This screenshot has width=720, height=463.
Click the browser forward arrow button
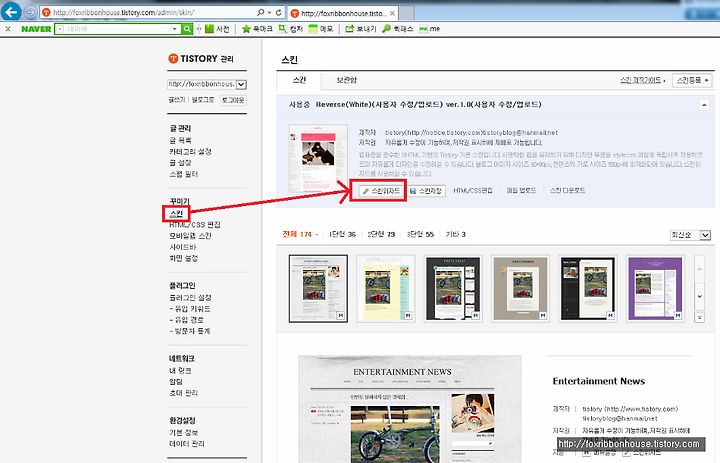point(30,12)
